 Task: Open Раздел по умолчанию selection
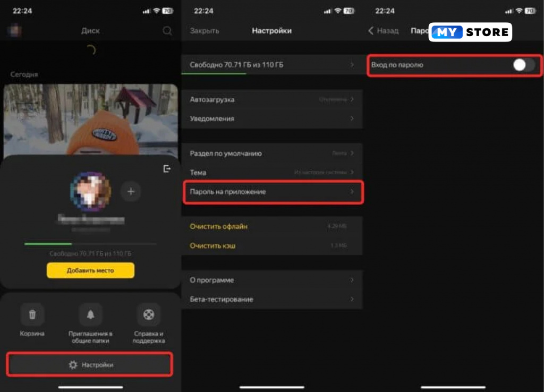271,154
